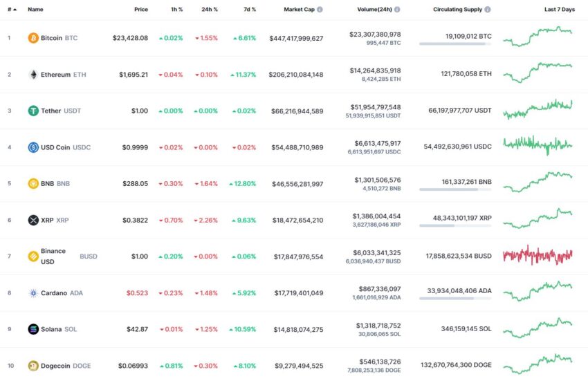Click the Dogecoin coin icon
The width and height of the screenshot is (588, 383).
[x=33, y=366]
